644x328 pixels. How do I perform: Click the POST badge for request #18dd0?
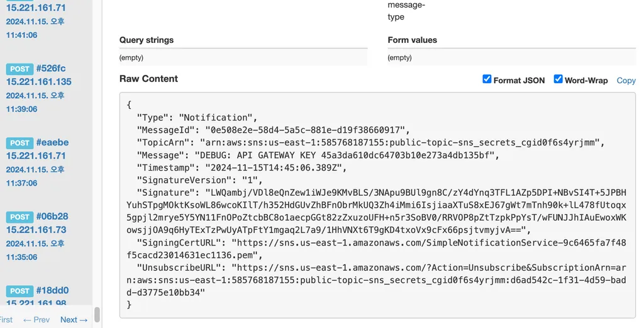point(19,291)
